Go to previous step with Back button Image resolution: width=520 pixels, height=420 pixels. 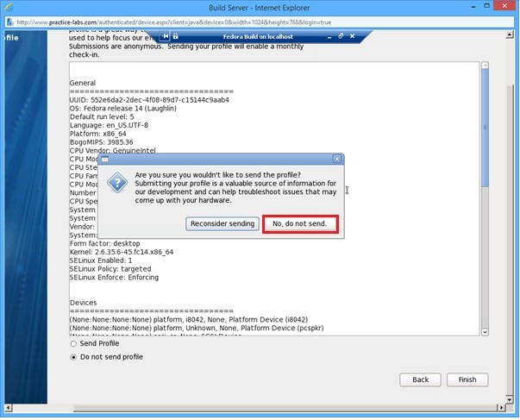[x=420, y=379]
